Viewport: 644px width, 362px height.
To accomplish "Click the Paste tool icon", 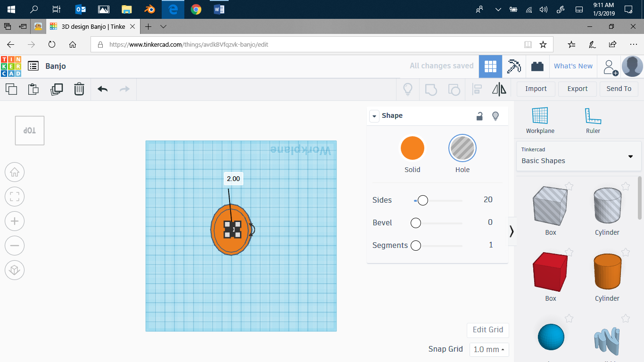I will point(33,89).
